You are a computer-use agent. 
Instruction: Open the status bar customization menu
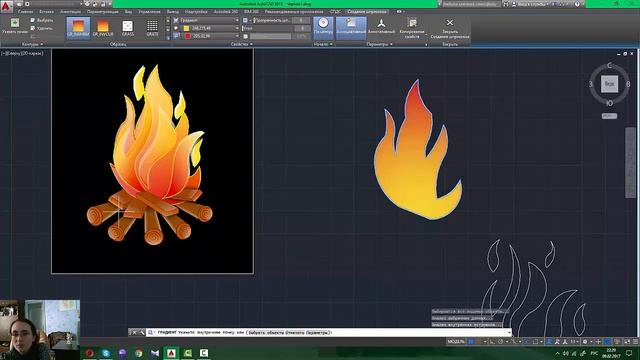(x=635, y=342)
